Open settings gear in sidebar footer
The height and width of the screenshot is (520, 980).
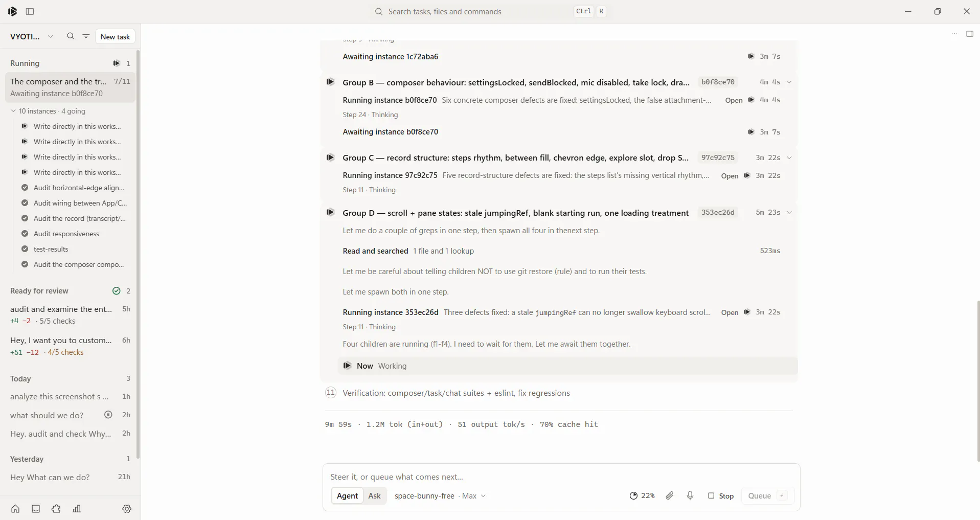[x=127, y=509]
